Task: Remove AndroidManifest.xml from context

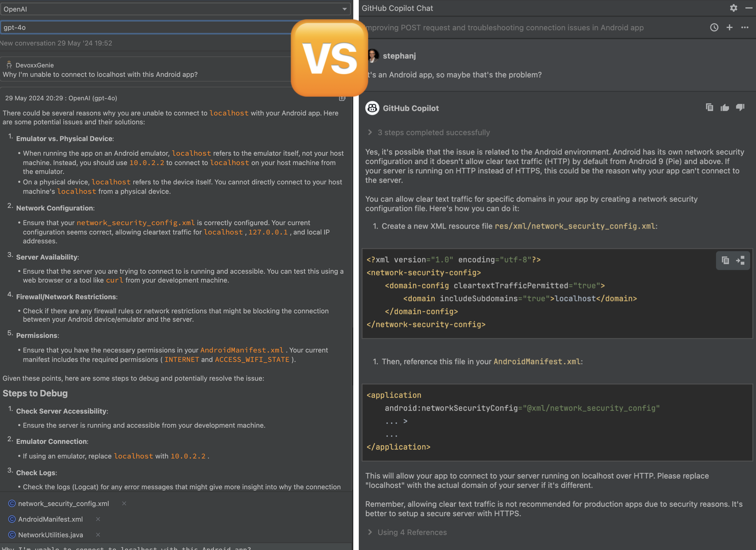Action: [x=98, y=519]
